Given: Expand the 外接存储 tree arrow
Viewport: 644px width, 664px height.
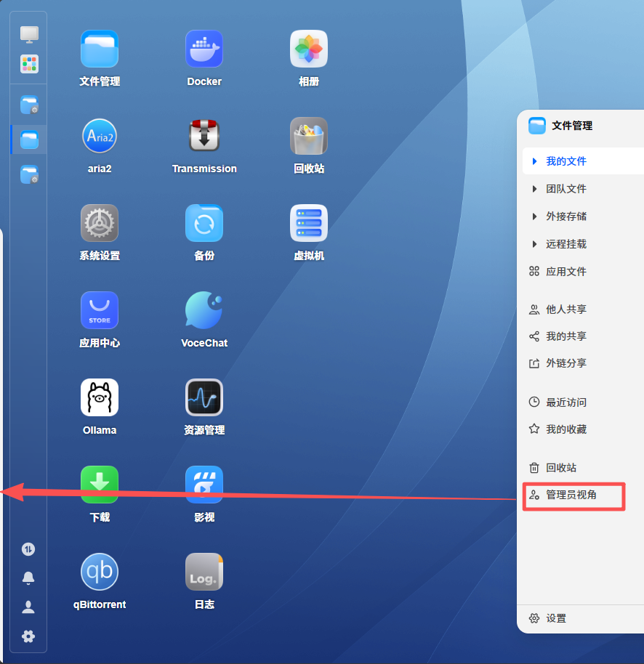Looking at the screenshot, I should point(534,216).
